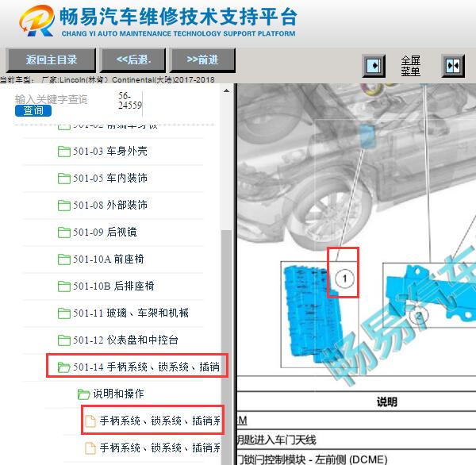
Task: Collapse the open folder icon of 501-14
Action: coord(63,367)
